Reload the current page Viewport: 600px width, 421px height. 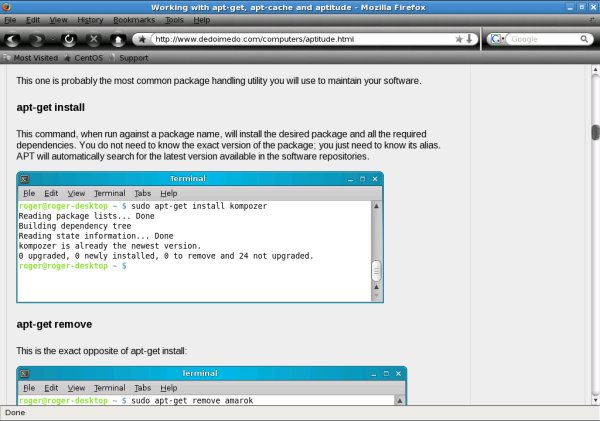(x=69, y=39)
